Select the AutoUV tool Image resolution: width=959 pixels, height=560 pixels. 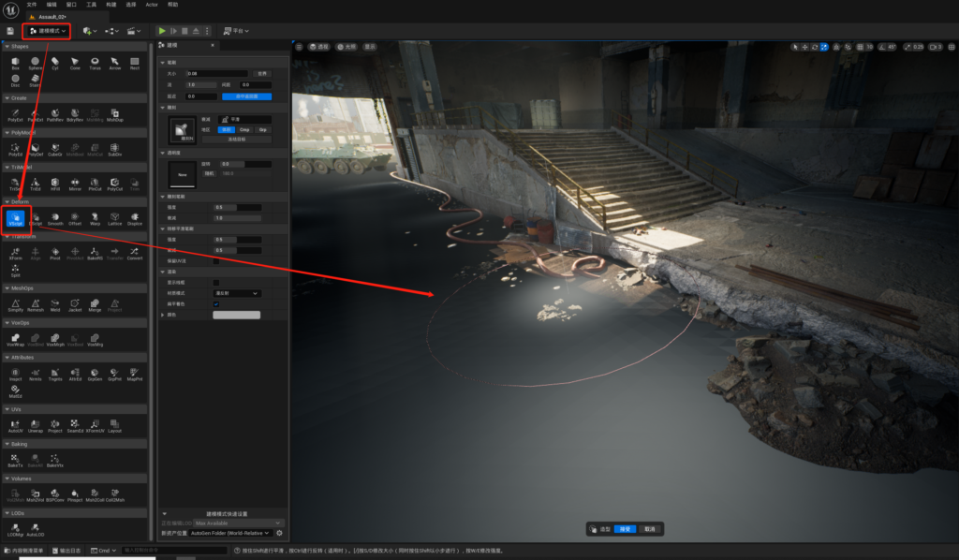coord(15,426)
